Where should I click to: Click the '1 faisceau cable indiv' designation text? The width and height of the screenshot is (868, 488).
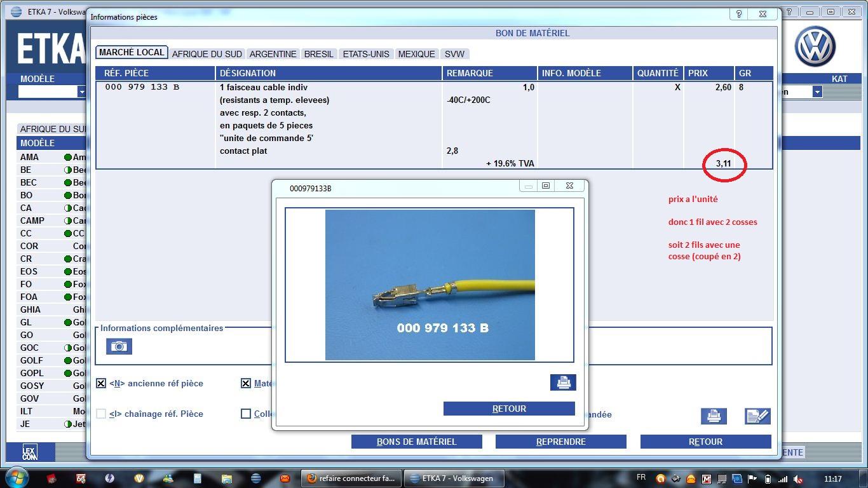[x=264, y=87]
